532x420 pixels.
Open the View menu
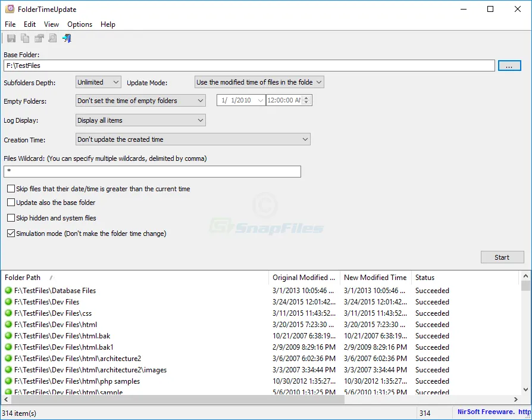click(51, 24)
